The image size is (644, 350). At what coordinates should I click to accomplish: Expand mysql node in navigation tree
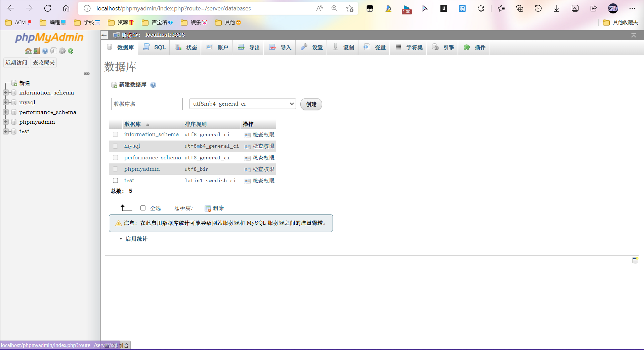click(x=6, y=102)
